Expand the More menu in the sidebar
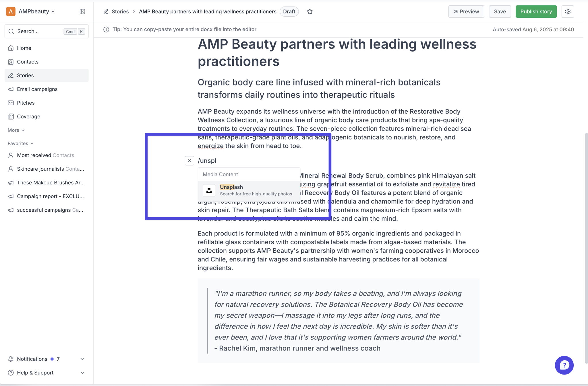The width and height of the screenshot is (588, 386). click(16, 130)
